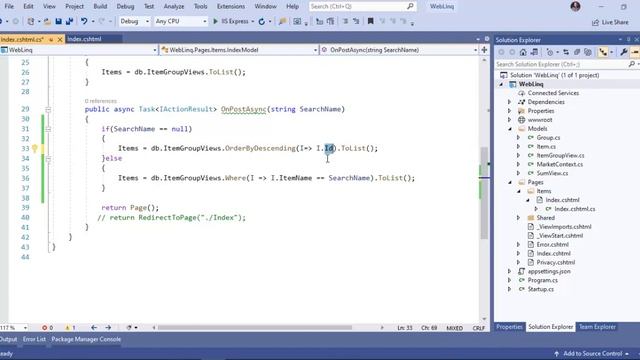Open the Extensions menu

click(x=231, y=7)
